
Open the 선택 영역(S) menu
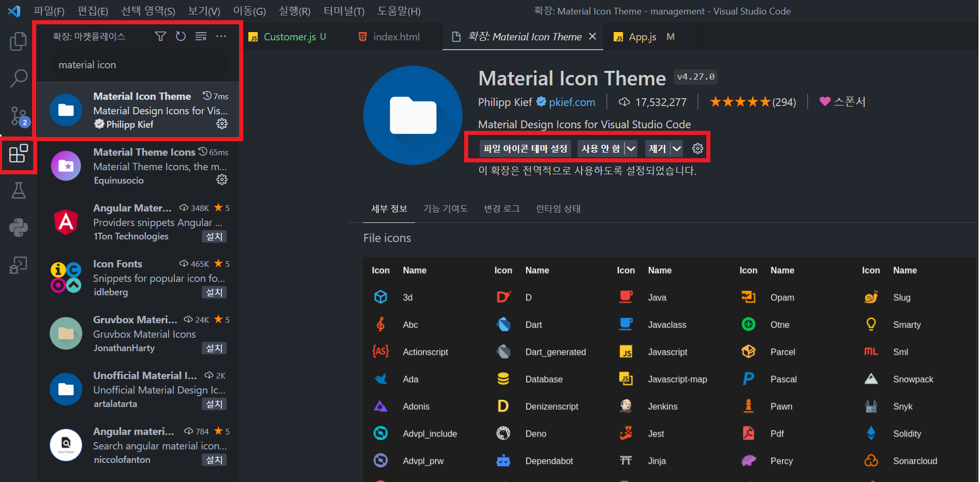[x=148, y=11]
